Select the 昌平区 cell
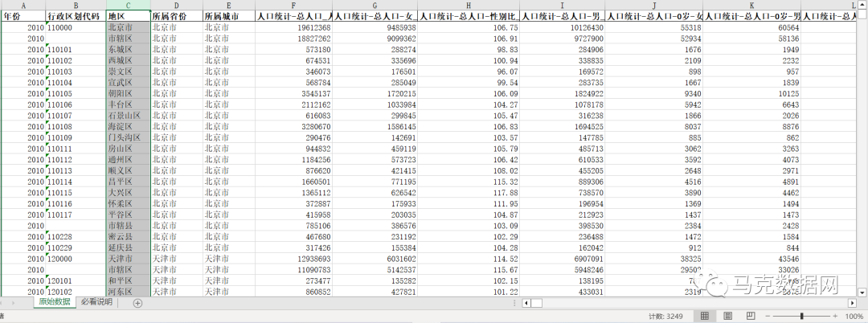 pos(129,182)
